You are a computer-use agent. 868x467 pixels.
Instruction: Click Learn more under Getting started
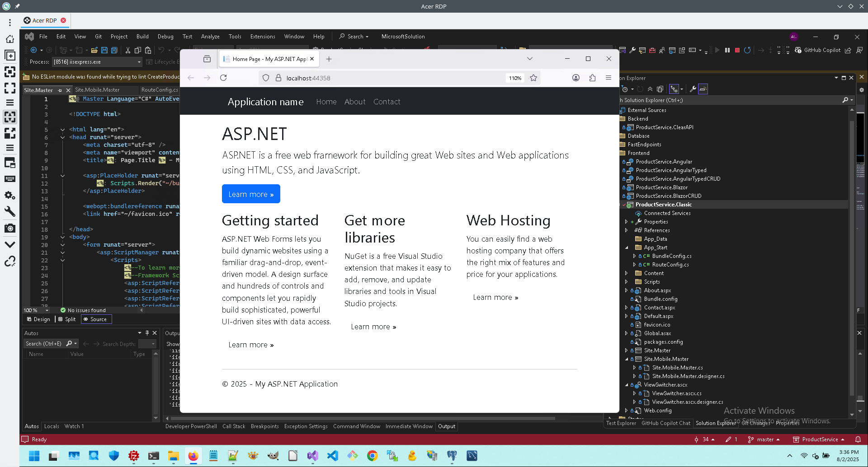(251, 345)
